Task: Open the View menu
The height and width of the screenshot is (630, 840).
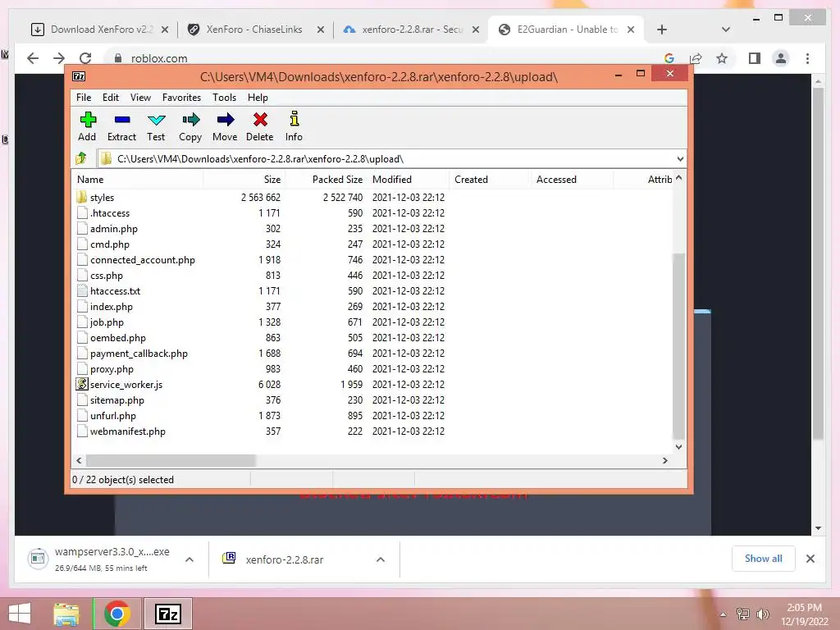Action: tap(140, 98)
